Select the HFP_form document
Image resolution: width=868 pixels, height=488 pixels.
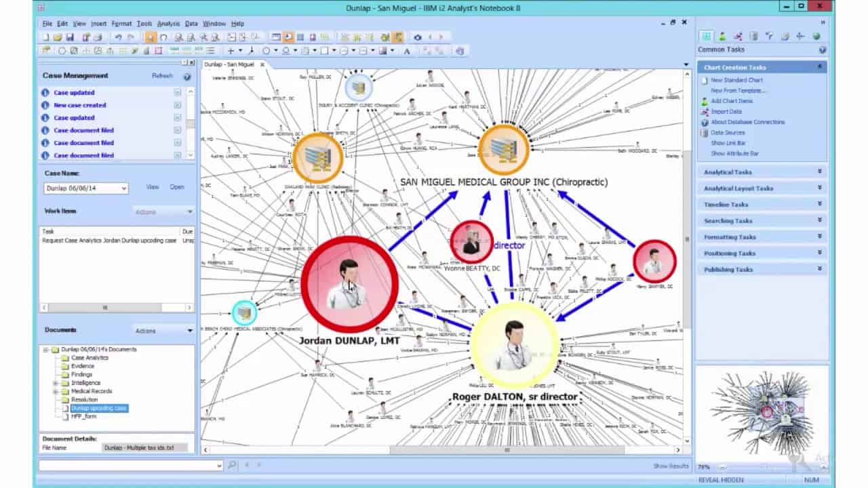click(83, 416)
